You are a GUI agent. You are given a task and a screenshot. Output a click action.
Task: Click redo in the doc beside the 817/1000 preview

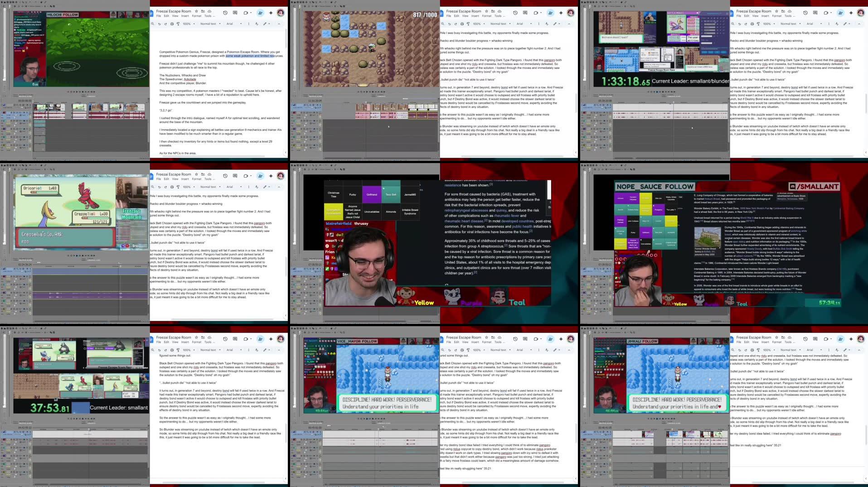pyautogui.click(x=456, y=24)
